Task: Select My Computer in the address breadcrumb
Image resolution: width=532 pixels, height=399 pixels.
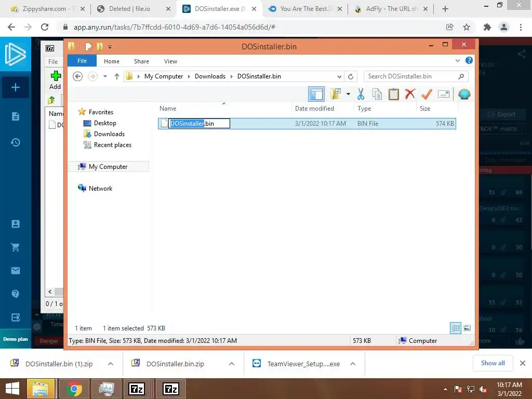Action: pyautogui.click(x=164, y=76)
